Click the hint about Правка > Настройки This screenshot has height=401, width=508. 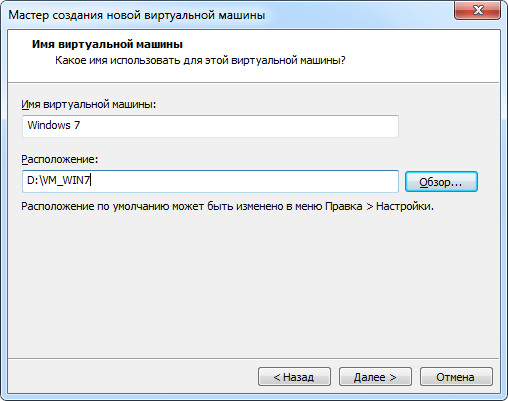227,206
